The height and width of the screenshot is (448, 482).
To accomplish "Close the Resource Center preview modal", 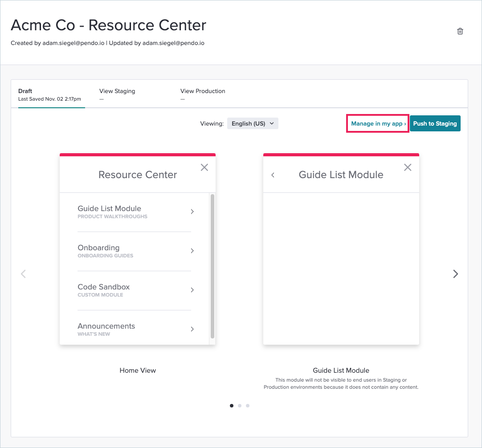I will click(x=204, y=167).
